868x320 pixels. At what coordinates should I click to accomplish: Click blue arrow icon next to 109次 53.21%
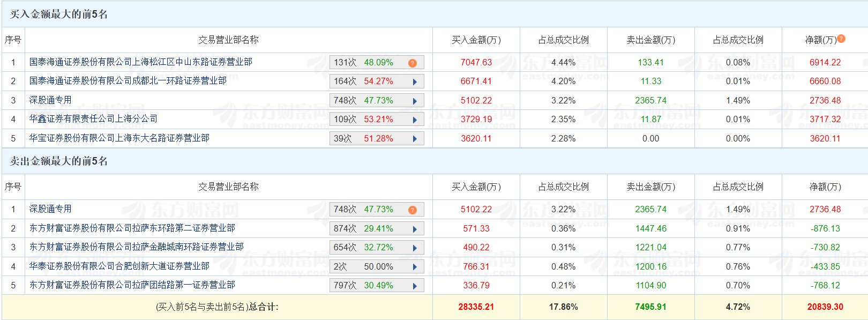[415, 120]
